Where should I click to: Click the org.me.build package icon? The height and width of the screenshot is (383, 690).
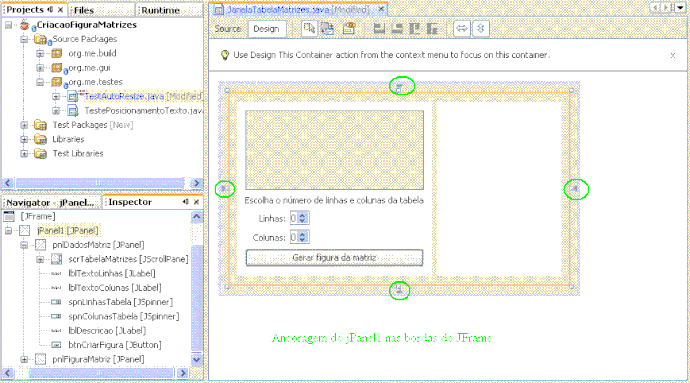[x=57, y=54]
